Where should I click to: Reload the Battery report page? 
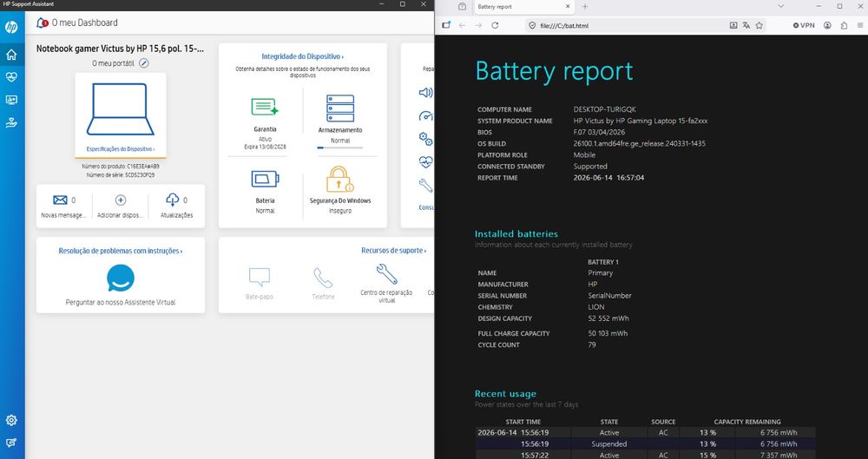pyautogui.click(x=495, y=25)
